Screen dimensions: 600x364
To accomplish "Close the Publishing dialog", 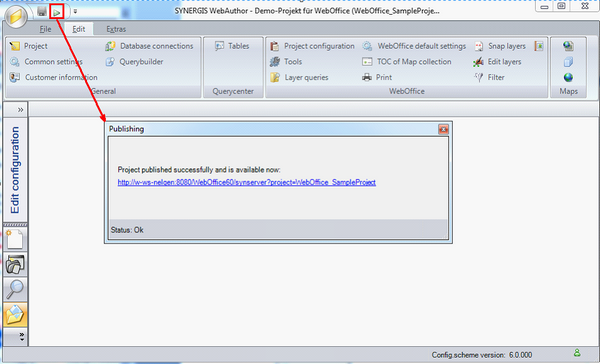I will 443,129.
